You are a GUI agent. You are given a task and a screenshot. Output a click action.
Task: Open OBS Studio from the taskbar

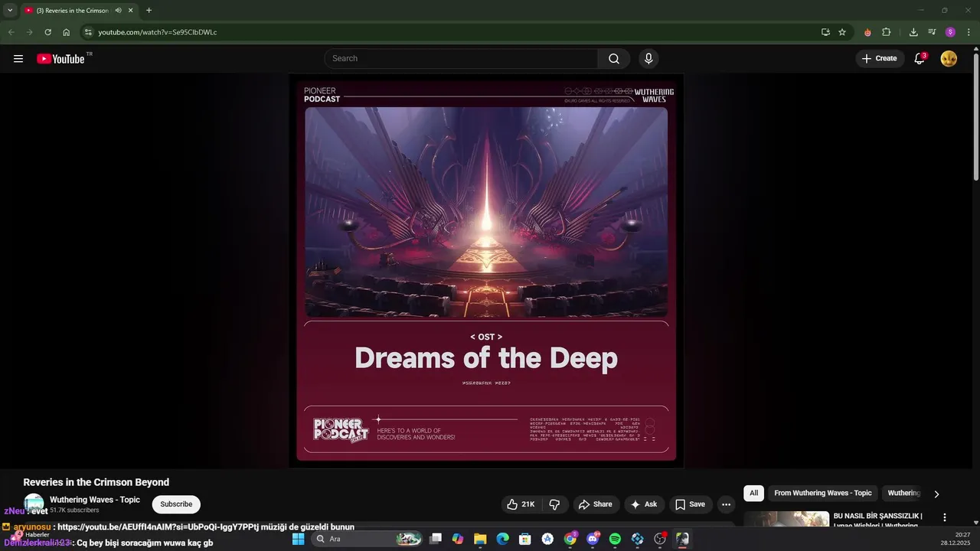(660, 539)
